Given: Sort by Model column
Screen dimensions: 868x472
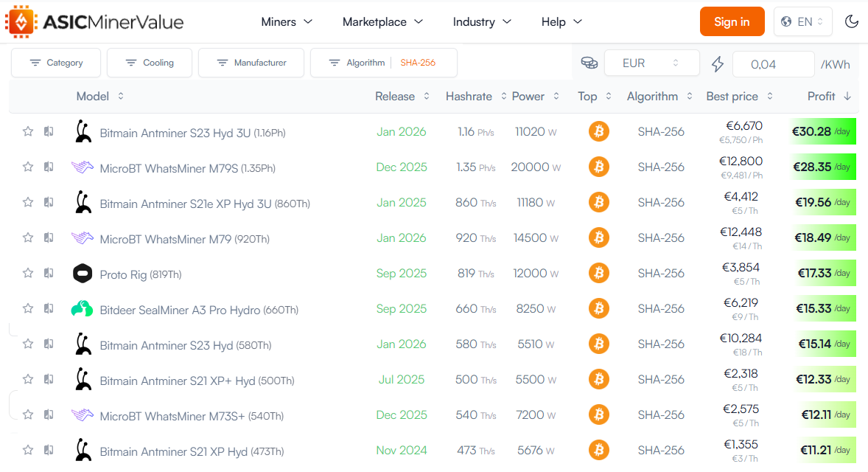Looking at the screenshot, I should click(x=100, y=97).
